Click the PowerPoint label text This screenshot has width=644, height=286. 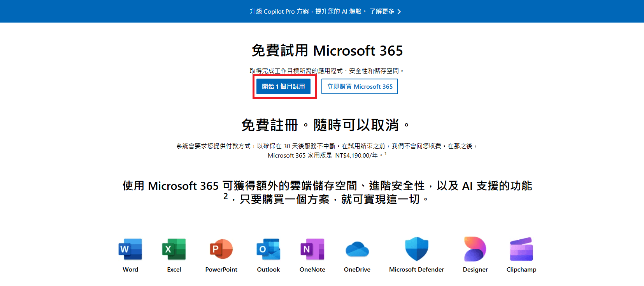221,269
